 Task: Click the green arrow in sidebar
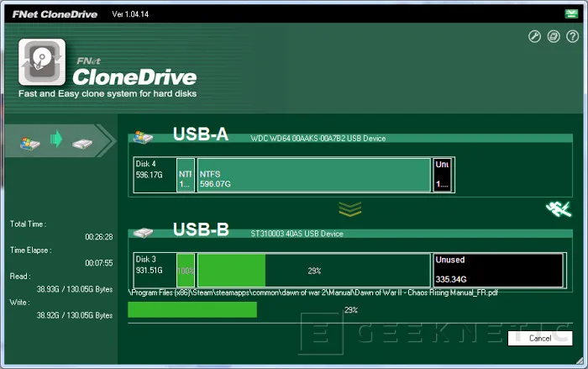(x=56, y=139)
